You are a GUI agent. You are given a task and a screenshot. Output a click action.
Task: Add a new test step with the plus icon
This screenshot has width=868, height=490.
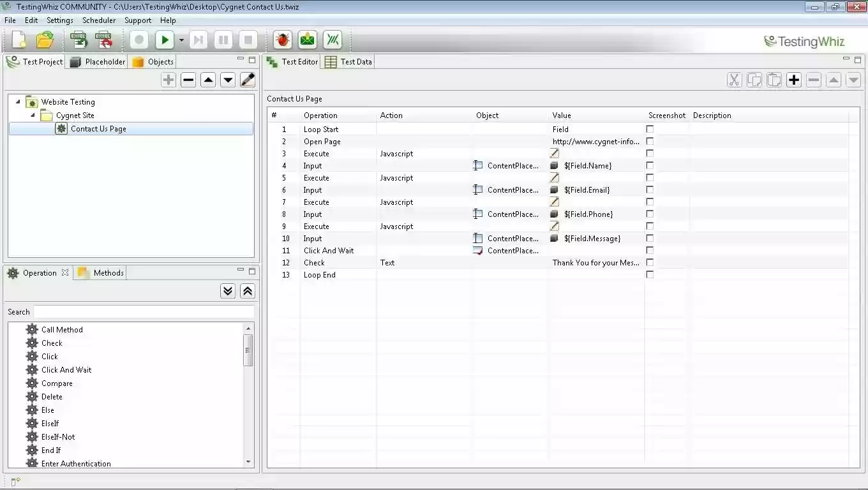[x=793, y=80]
